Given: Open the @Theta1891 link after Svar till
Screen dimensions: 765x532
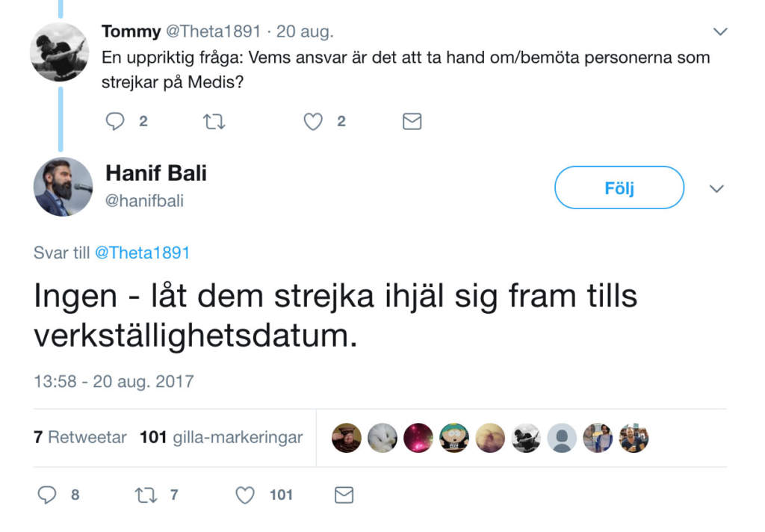Looking at the screenshot, I should tap(142, 253).
